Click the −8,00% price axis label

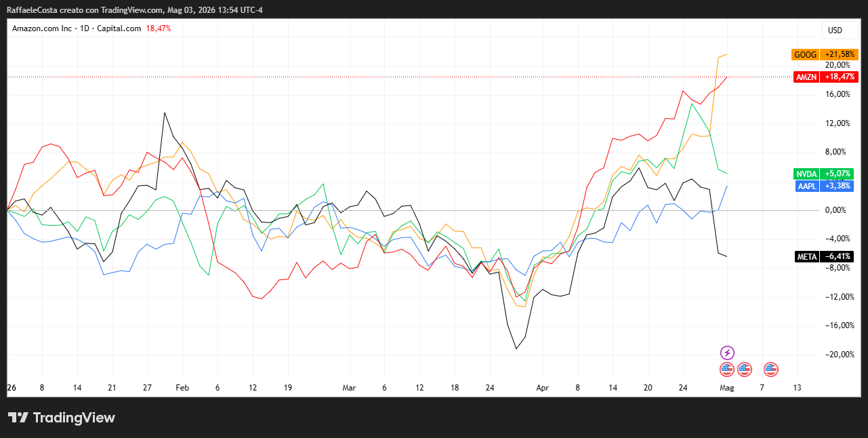tap(838, 268)
